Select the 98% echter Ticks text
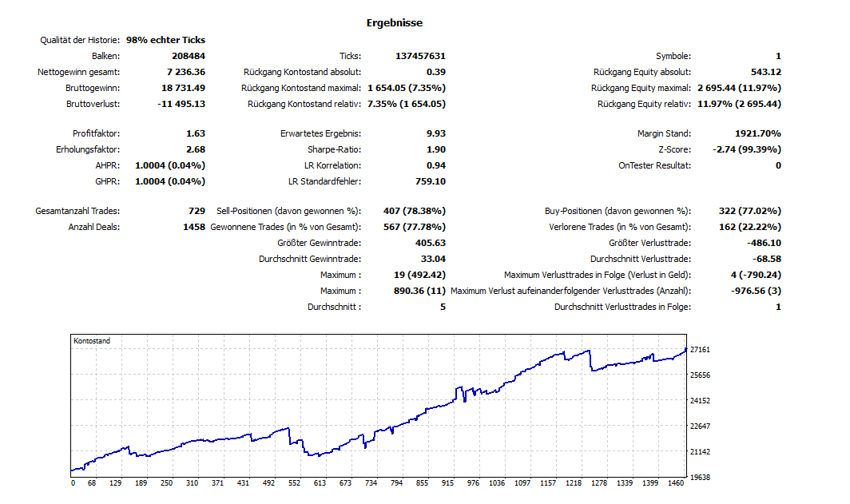The height and width of the screenshot is (504, 850). [165, 40]
